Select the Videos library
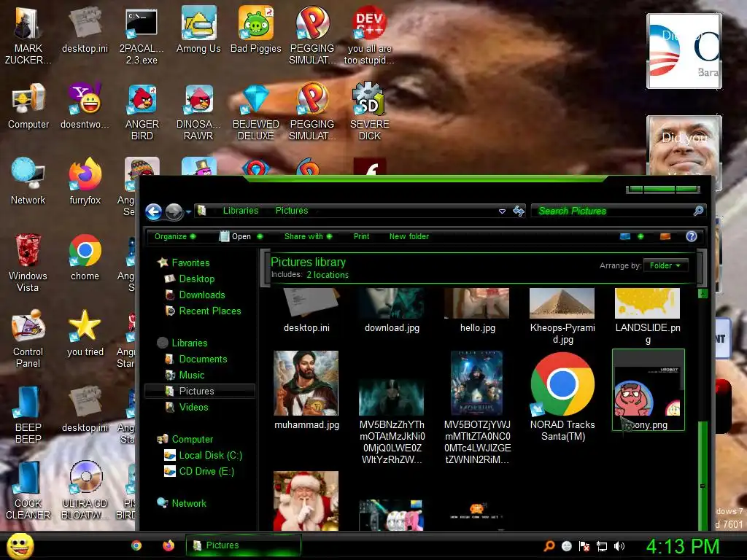The width and height of the screenshot is (747, 560). point(187,407)
